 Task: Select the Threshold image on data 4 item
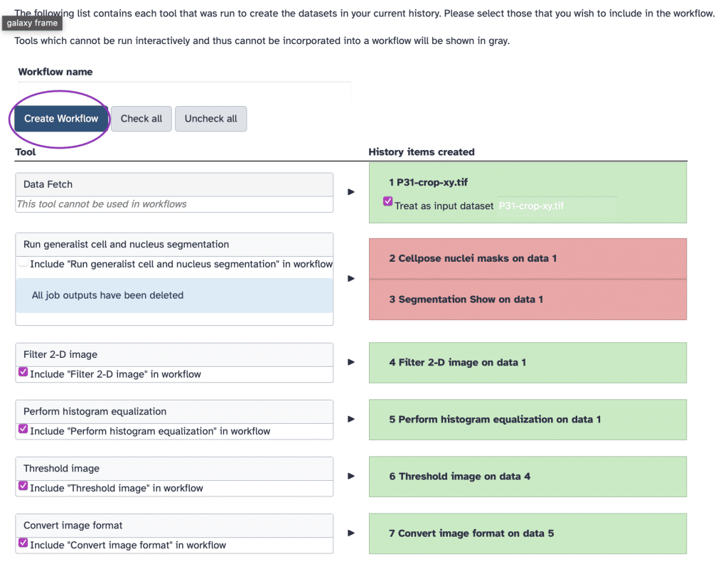pos(528,477)
